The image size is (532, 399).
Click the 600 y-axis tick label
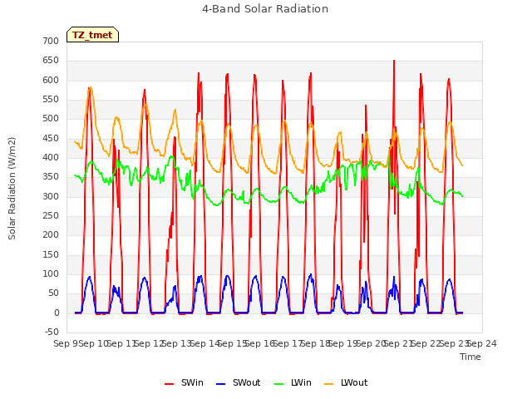(51, 80)
